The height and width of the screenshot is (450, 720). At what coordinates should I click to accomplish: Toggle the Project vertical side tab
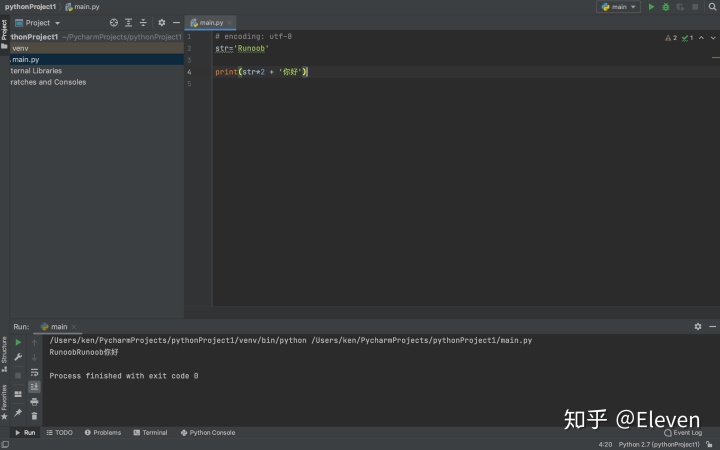point(5,34)
